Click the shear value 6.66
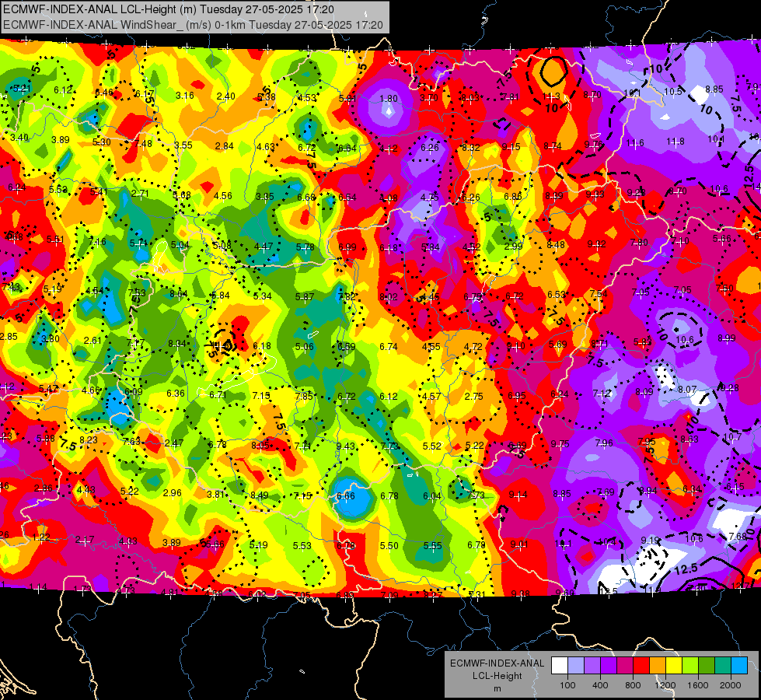The image size is (761, 700). pos(346,496)
